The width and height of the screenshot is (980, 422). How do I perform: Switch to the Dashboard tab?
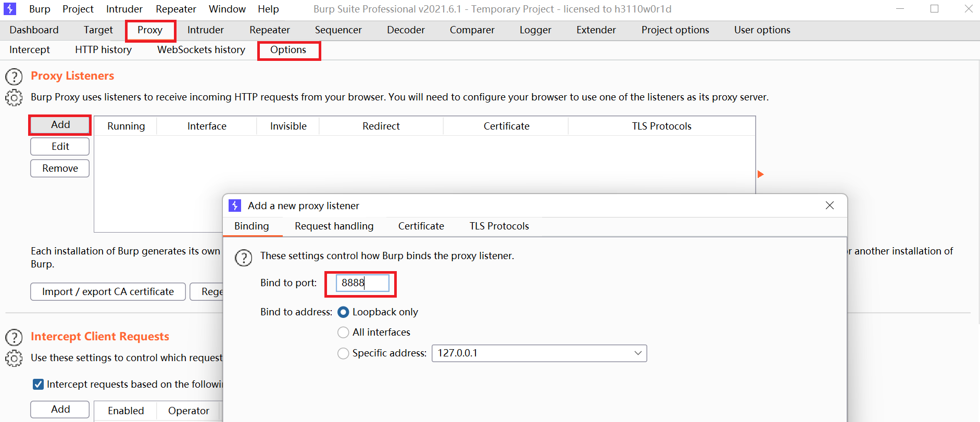click(34, 30)
